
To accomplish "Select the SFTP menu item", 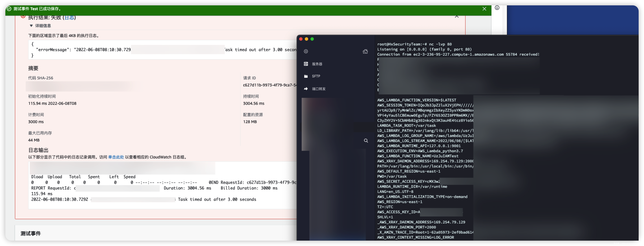I will click(316, 76).
